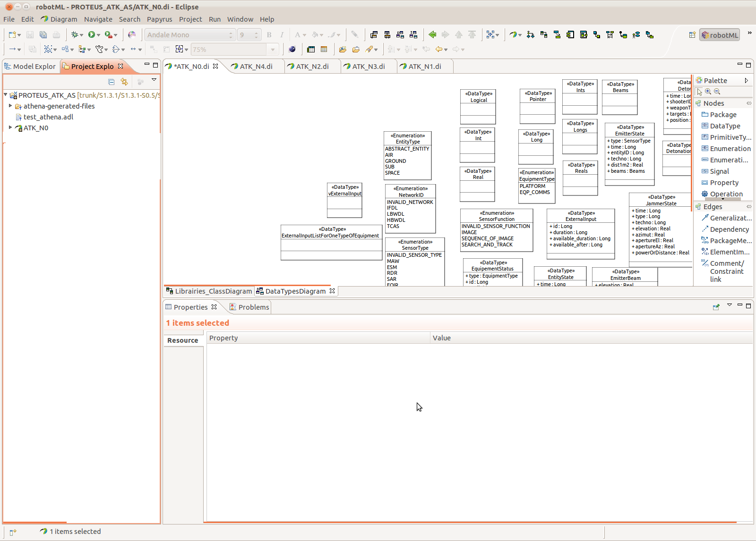
Task: Select the Property palette tool
Action: coord(720,183)
